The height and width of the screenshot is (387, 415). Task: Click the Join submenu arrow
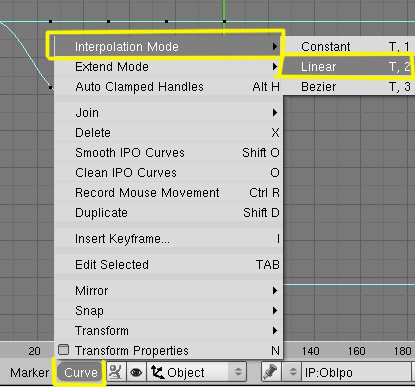tap(275, 113)
